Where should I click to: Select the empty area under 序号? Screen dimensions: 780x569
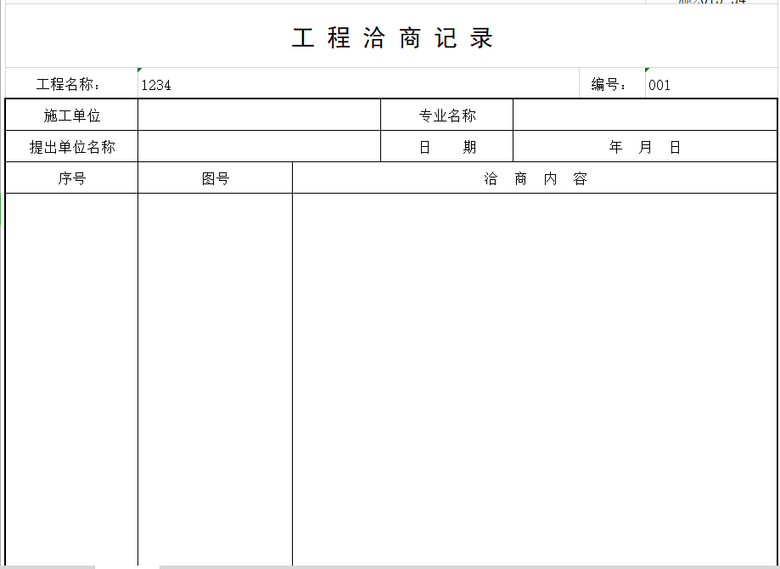72,378
